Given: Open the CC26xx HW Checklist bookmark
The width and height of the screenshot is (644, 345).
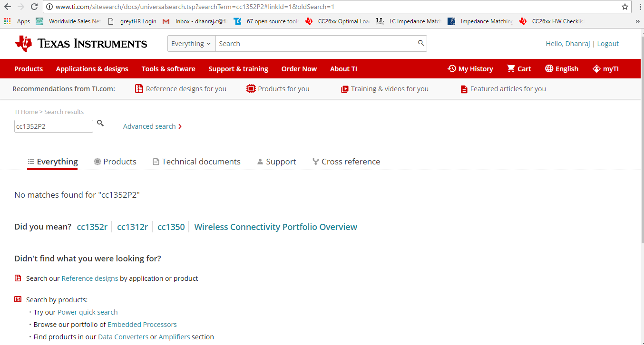Looking at the screenshot, I should 551,21.
